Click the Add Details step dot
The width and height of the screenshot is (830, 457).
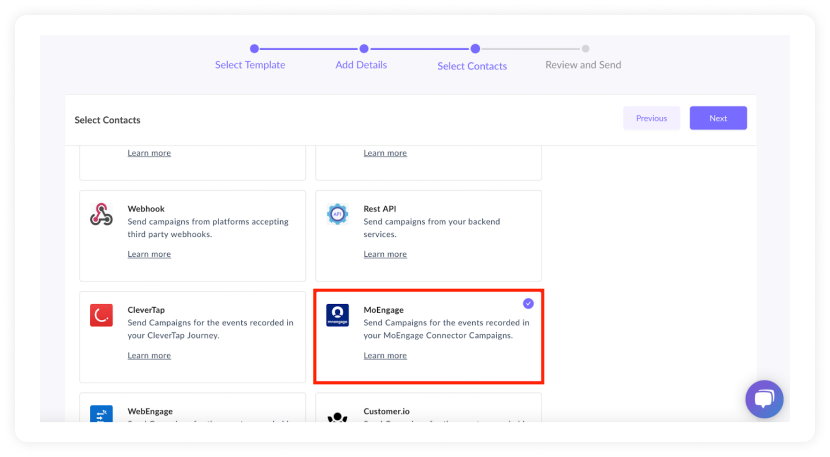tap(364, 49)
